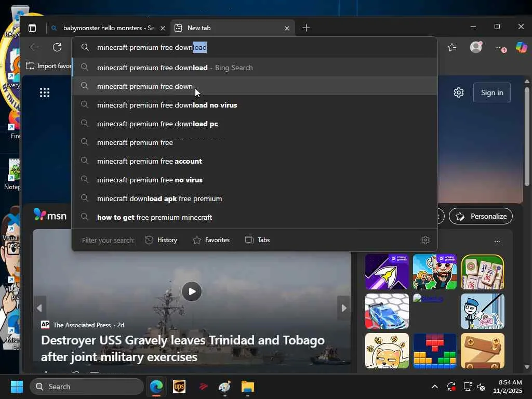Refresh the page with reload icon

tap(57, 47)
